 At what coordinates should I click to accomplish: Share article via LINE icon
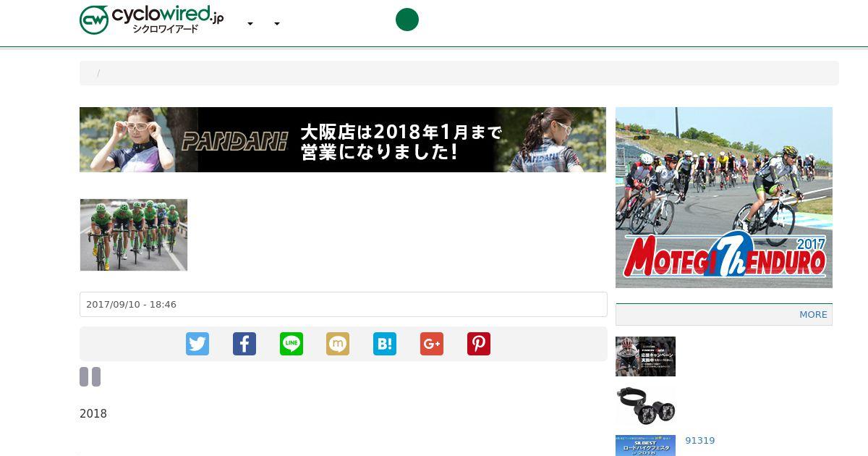click(x=292, y=344)
